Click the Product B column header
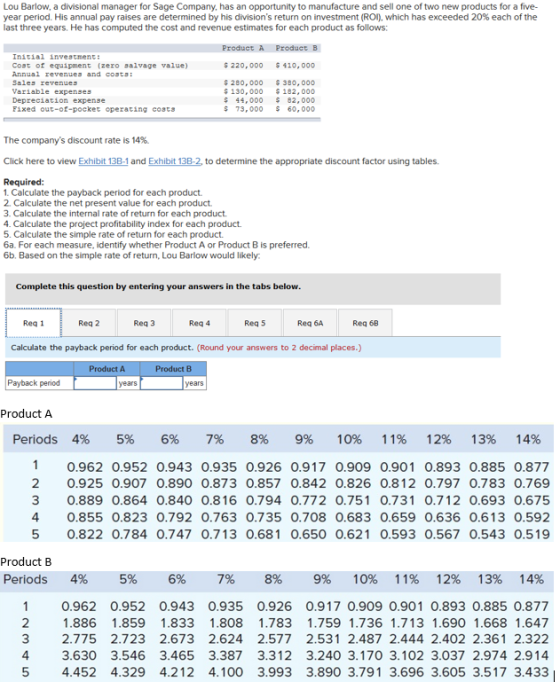The width and height of the screenshot is (560, 682). (173, 369)
